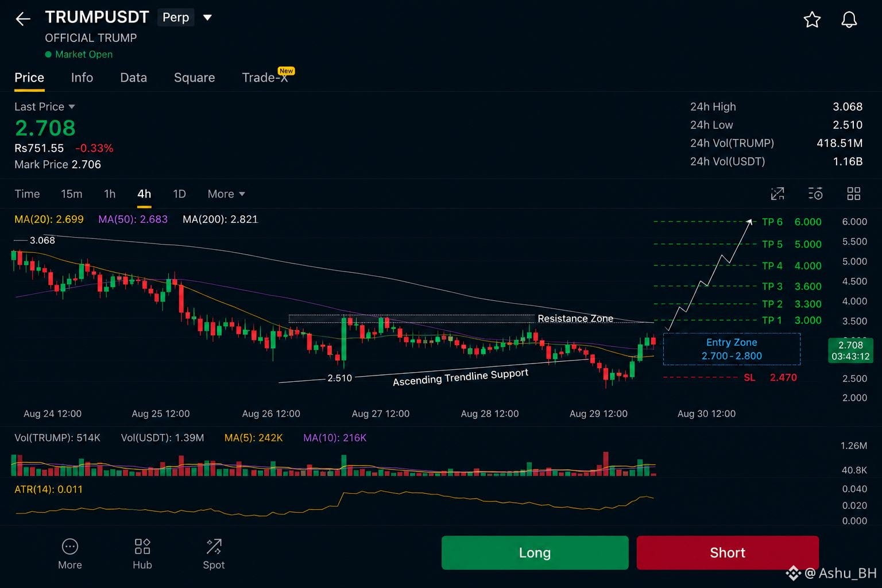Expand the Last Price dropdown
882x588 pixels.
coord(72,107)
